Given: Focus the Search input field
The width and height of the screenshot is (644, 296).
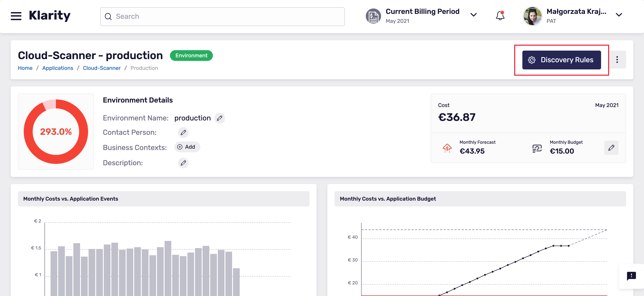Looking at the screenshot, I should pos(222,17).
